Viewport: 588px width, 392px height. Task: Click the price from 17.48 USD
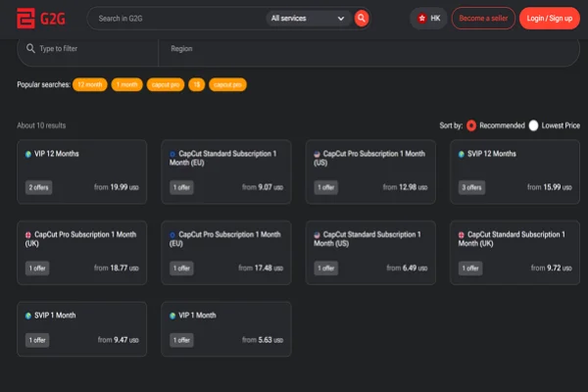261,269
